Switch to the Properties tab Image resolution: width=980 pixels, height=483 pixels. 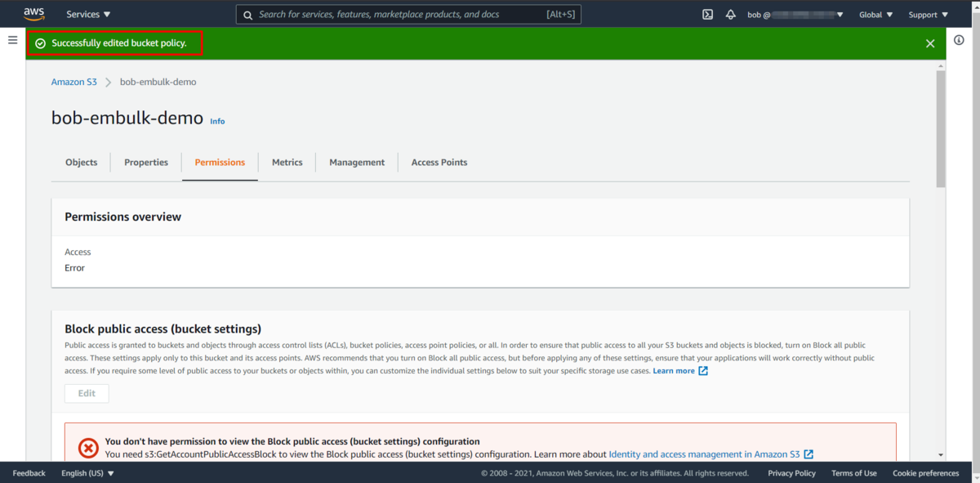(146, 163)
